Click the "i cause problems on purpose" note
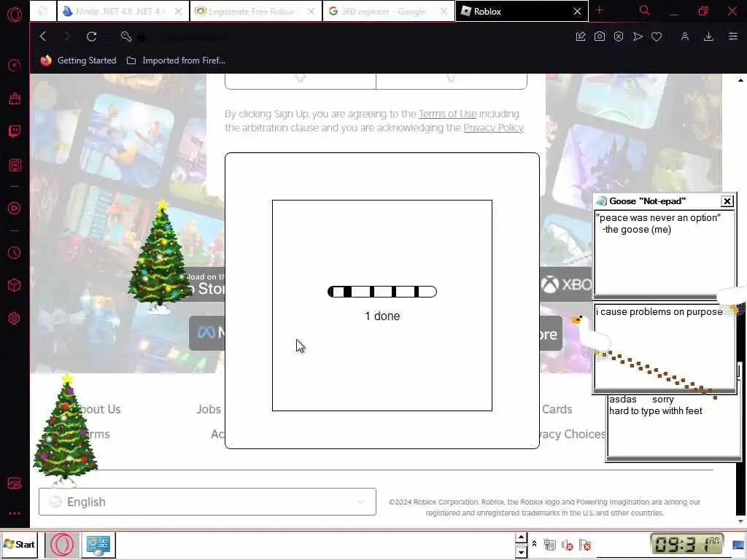Screen dimensions: 747x560 (x=664, y=346)
